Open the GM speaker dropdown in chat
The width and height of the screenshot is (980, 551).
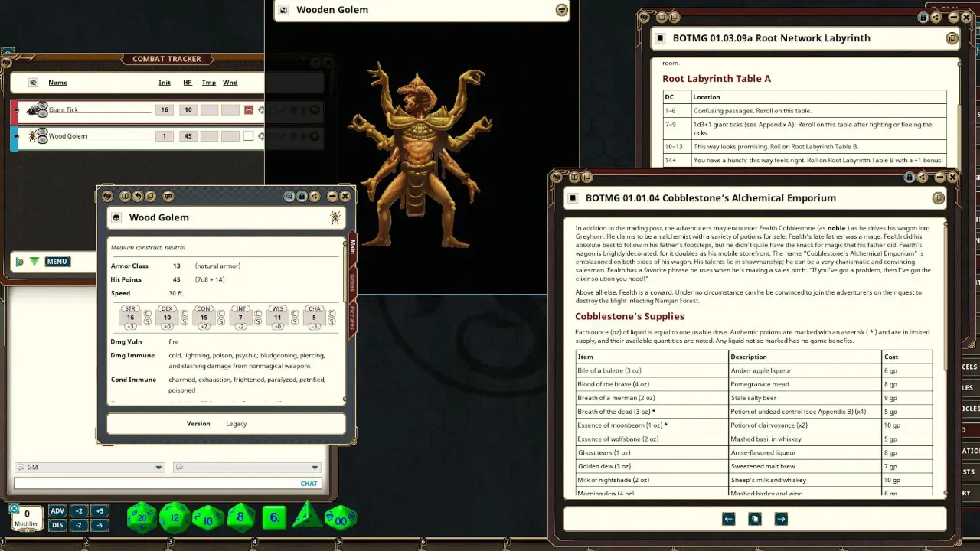point(90,468)
